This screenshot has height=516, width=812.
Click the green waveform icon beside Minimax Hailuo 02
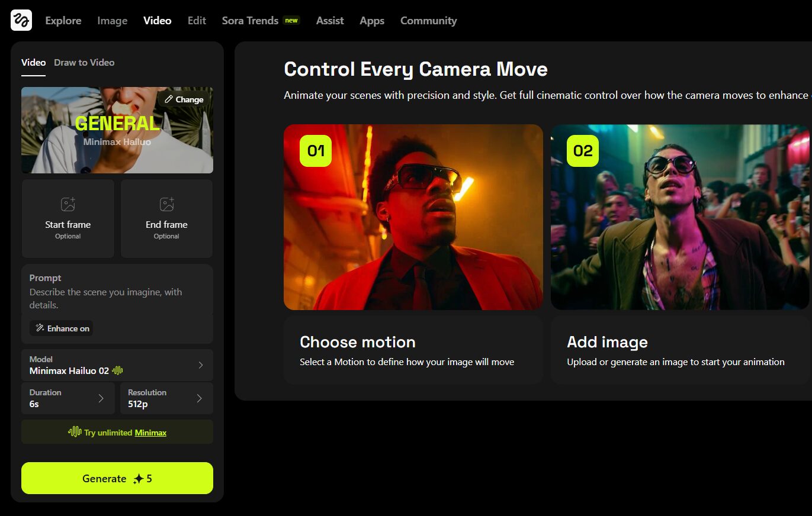(118, 371)
